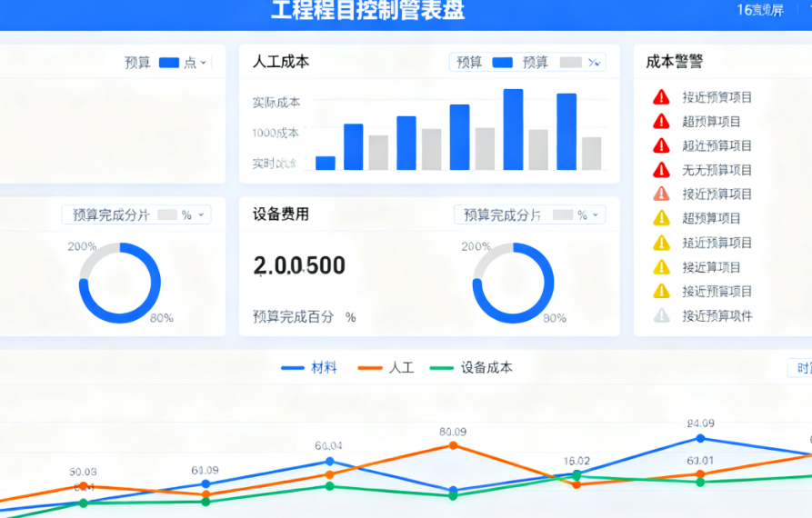Click the 80% label on 设备费用 donut

click(x=555, y=318)
